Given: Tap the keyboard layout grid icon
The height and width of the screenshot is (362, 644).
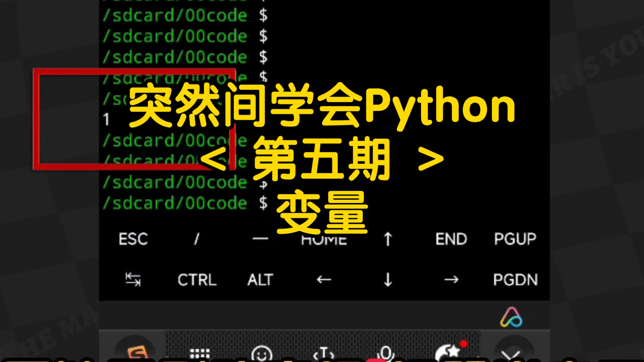Looking at the screenshot, I should tap(200, 354).
